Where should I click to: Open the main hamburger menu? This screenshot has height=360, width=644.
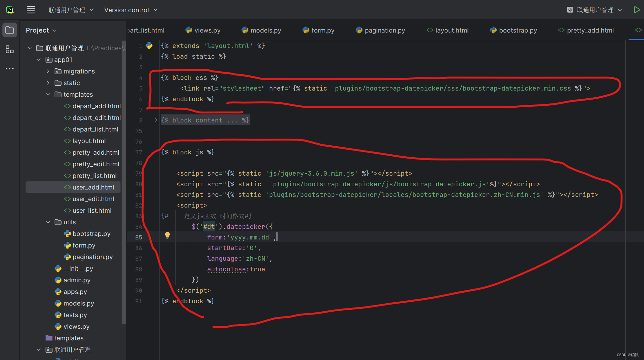point(31,10)
